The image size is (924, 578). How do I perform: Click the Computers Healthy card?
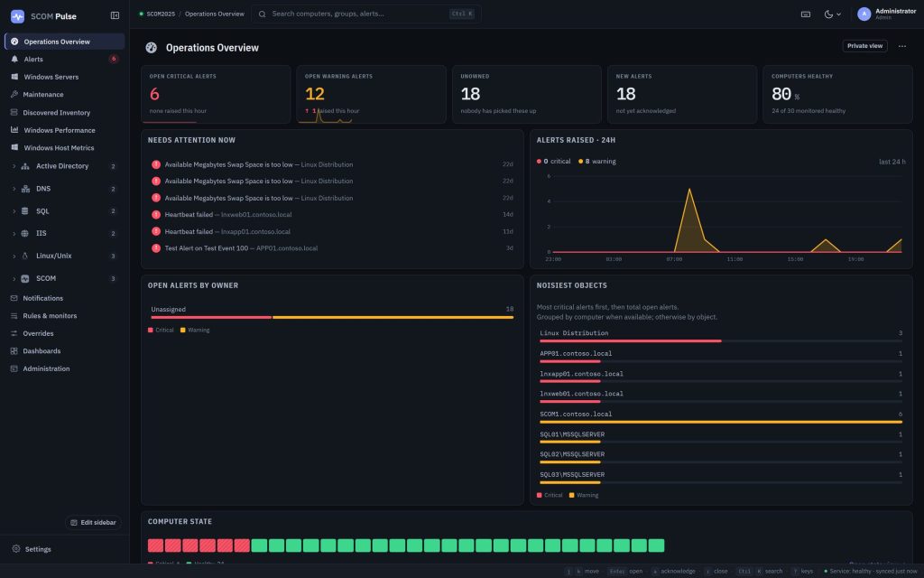(x=837, y=94)
